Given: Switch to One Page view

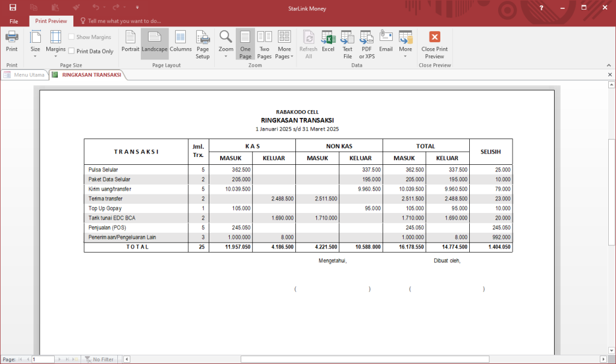Looking at the screenshot, I should pyautogui.click(x=245, y=45).
